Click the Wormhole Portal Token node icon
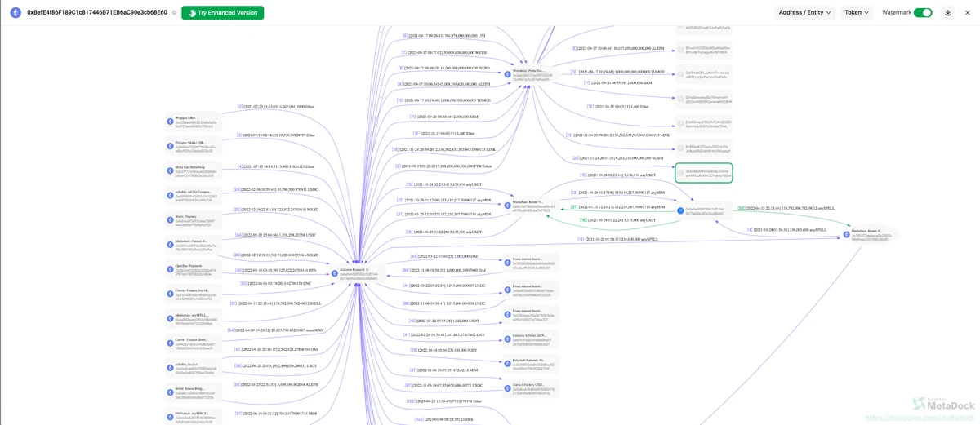 508,74
